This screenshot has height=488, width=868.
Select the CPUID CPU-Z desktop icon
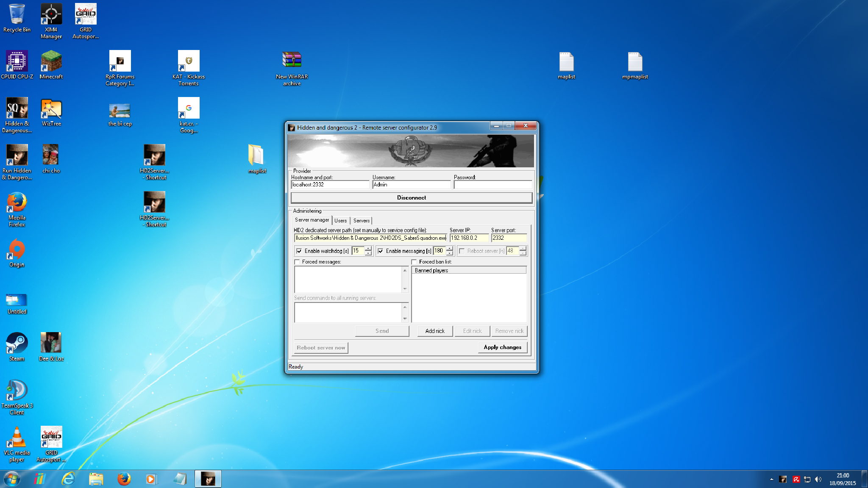(x=17, y=62)
